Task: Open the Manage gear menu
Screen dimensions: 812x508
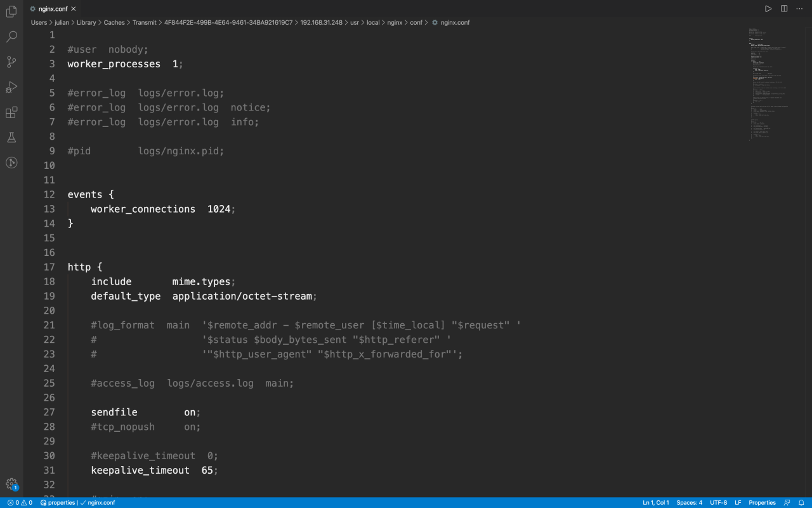Action: click(x=11, y=485)
